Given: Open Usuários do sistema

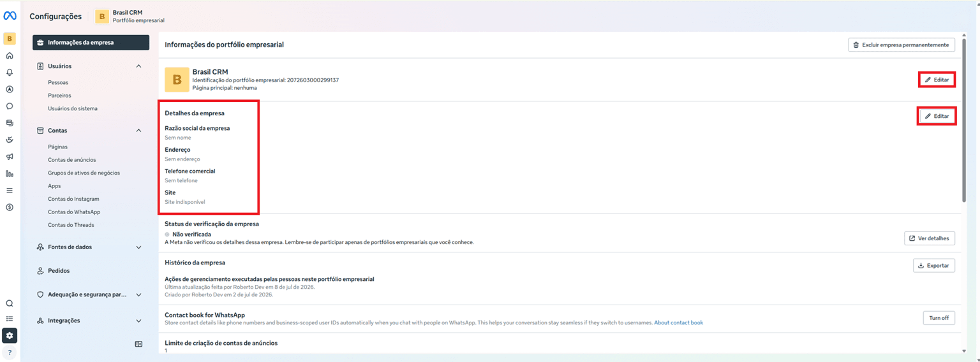Looking at the screenshot, I should 73,108.
